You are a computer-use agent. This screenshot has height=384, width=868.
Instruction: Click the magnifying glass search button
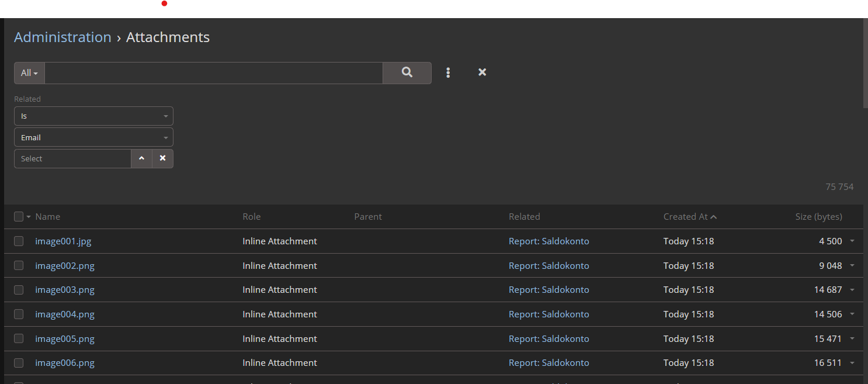[407, 72]
